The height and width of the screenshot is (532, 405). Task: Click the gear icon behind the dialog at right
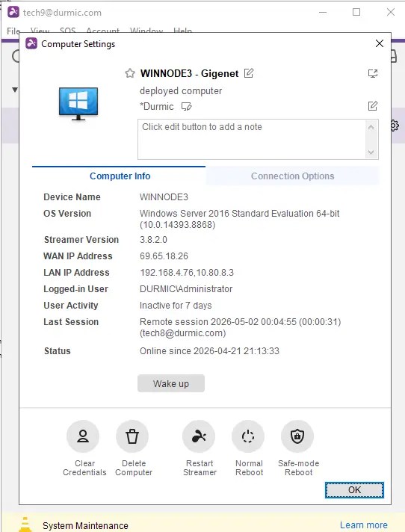395,126
